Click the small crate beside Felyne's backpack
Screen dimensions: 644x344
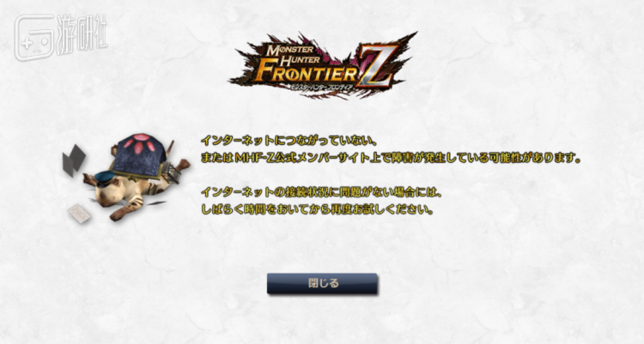pos(173,172)
